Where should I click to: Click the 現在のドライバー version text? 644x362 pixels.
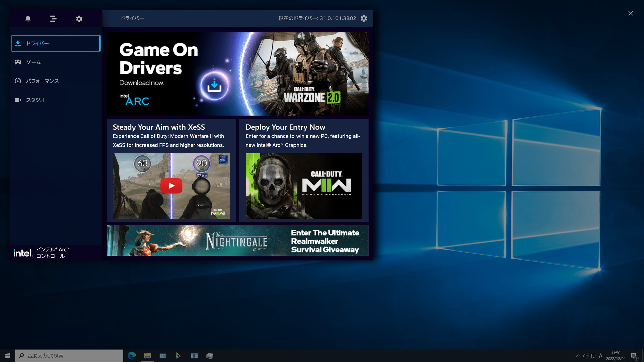click(x=317, y=18)
